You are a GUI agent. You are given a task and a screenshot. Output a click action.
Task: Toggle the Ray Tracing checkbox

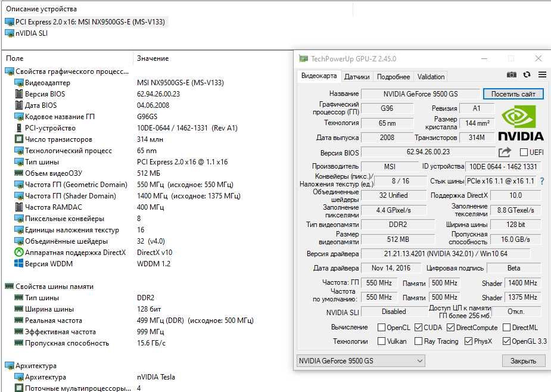pyautogui.click(x=418, y=341)
